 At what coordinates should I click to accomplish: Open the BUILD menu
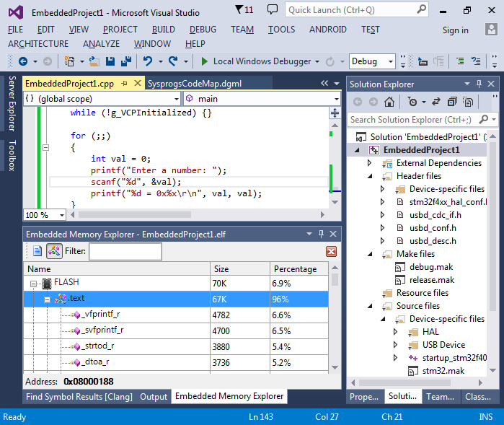point(163,30)
